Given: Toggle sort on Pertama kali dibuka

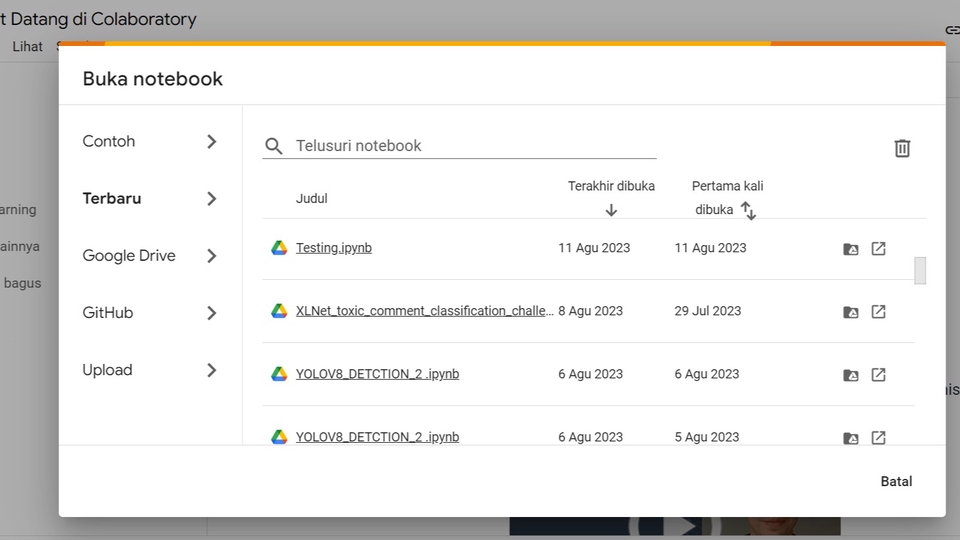Looking at the screenshot, I should tap(748, 210).
